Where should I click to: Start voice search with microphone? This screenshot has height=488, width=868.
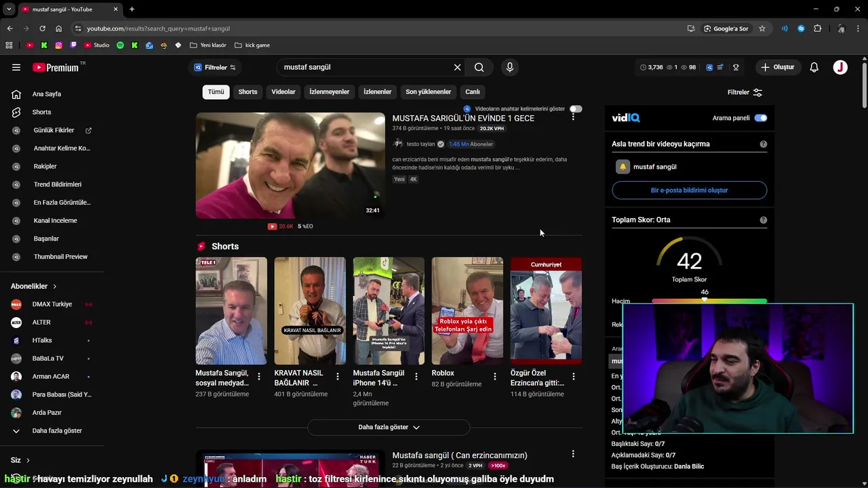[510, 67]
